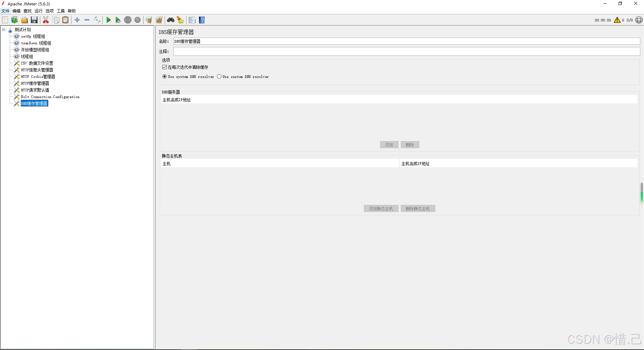The height and width of the screenshot is (350, 644).
Task: Click DNS服务器 table header 主机名或IP地址
Action: coord(399,100)
